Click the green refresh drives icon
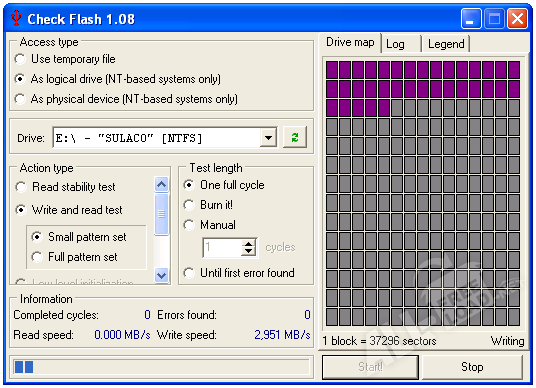 (x=295, y=137)
